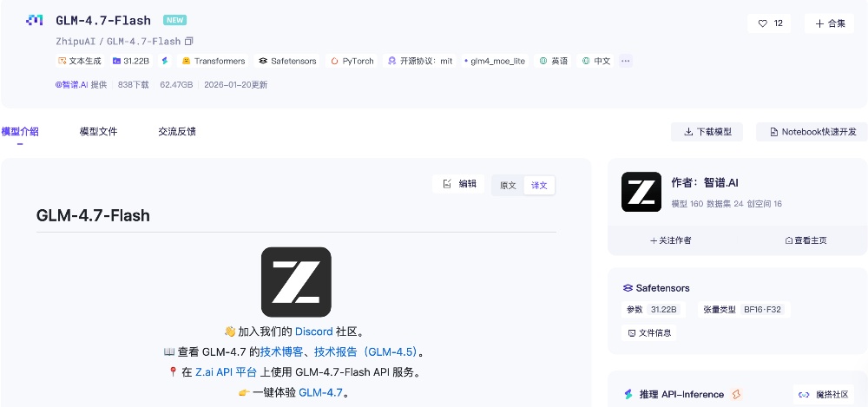Click the glm4_moe_lite tag
The width and height of the screenshot is (868, 407).
tap(495, 61)
